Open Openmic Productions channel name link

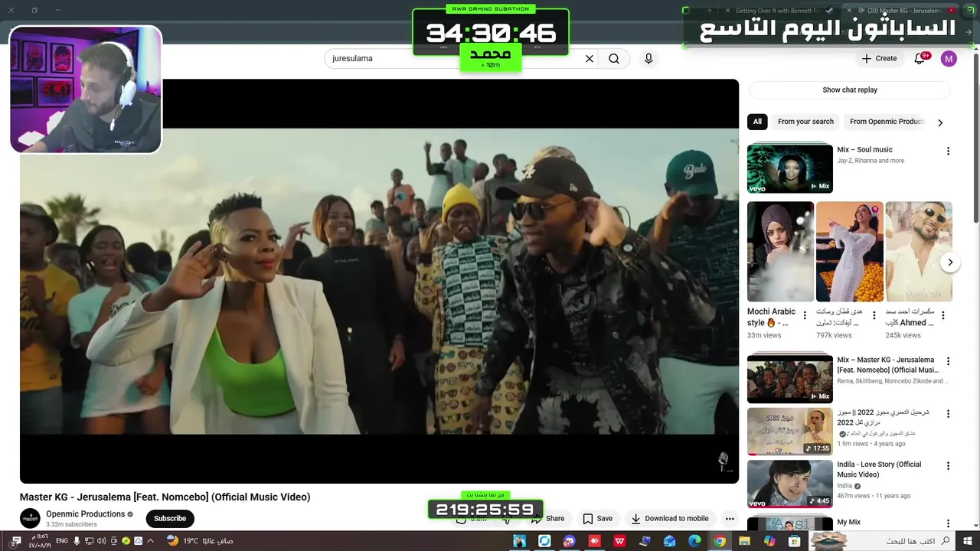point(85,514)
